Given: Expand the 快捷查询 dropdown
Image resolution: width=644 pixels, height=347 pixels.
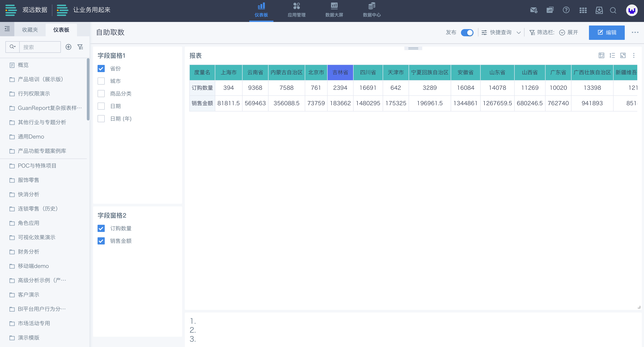Looking at the screenshot, I should pyautogui.click(x=501, y=32).
